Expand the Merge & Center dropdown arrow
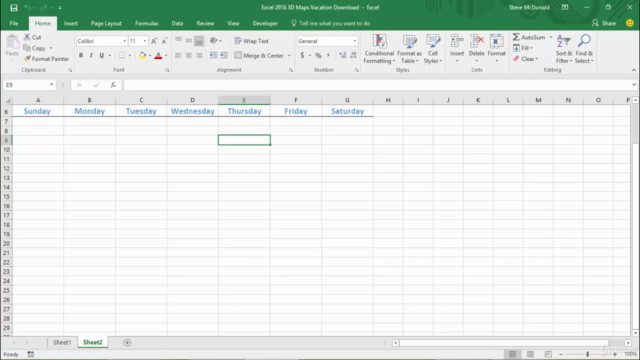Viewport: 640px width, 360px height. 289,56
